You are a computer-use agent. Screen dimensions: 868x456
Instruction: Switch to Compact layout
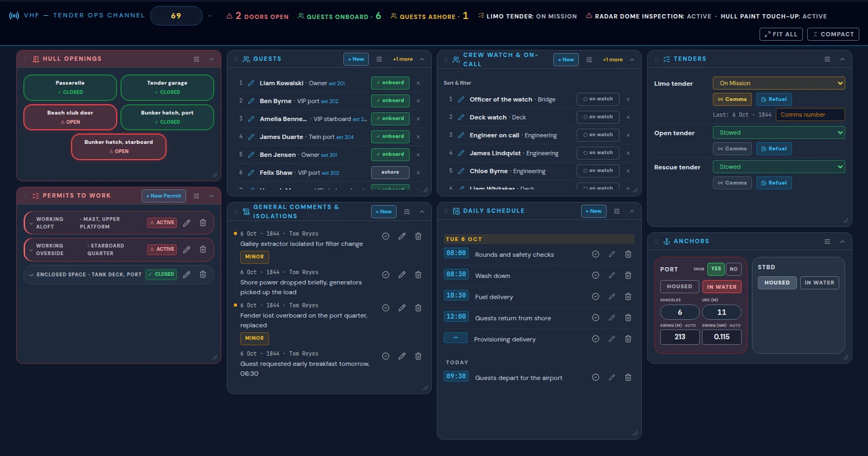tap(833, 34)
